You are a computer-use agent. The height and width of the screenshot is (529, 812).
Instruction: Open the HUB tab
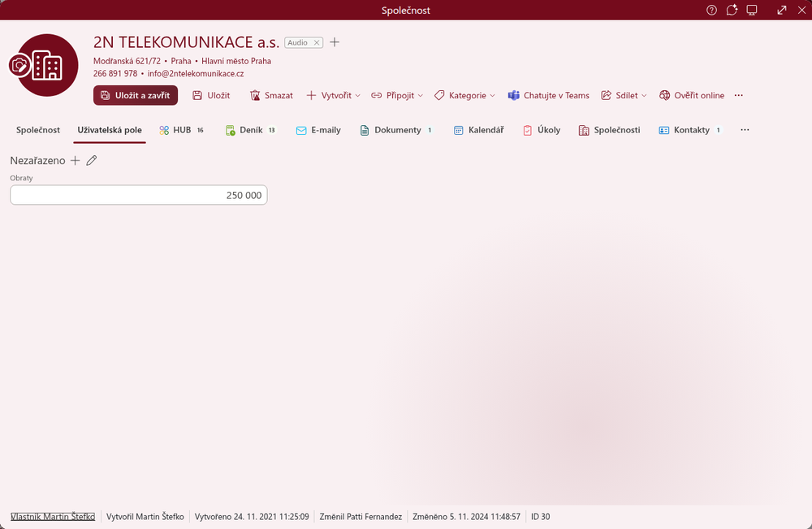pos(181,130)
